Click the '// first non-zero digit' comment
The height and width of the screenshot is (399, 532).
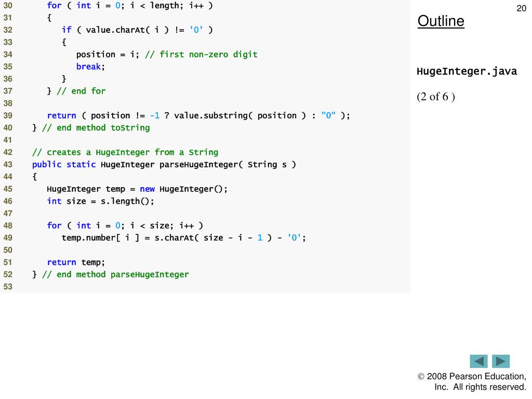201,54
